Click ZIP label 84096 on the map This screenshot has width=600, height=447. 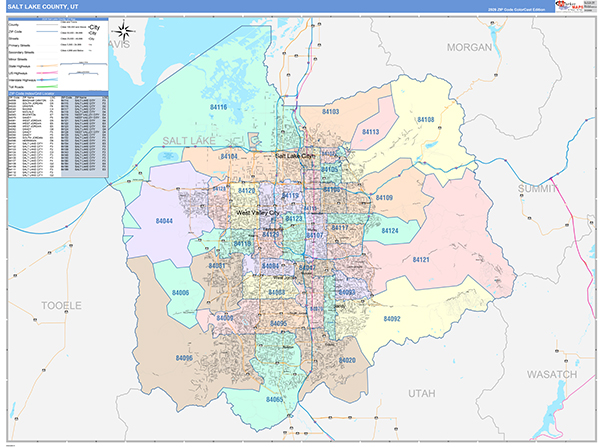pyautogui.click(x=184, y=358)
